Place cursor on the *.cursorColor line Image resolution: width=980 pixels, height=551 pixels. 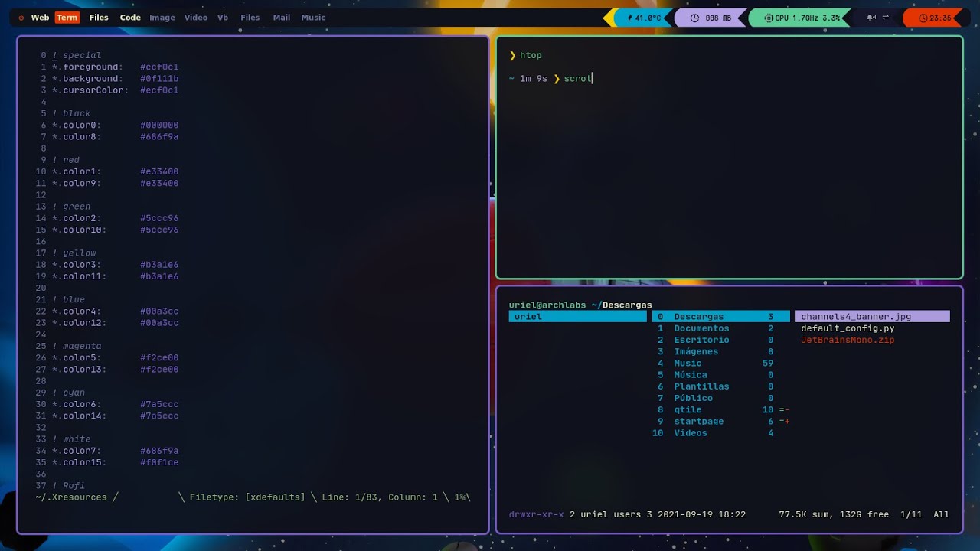[x=115, y=90]
